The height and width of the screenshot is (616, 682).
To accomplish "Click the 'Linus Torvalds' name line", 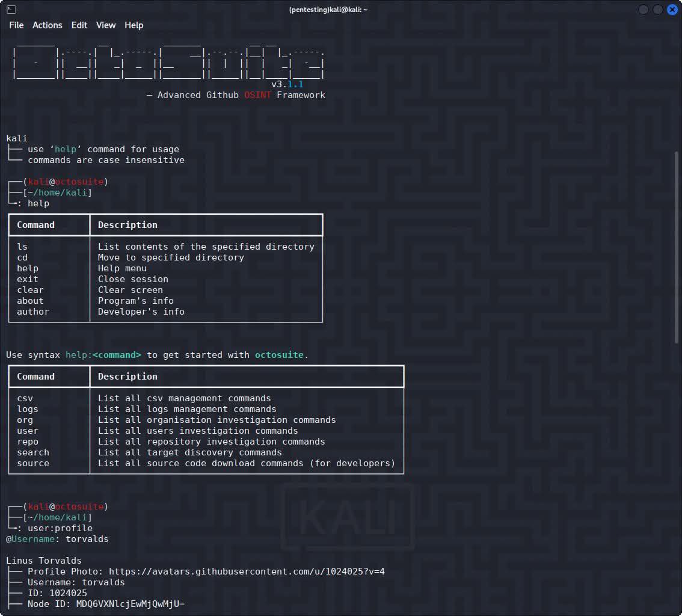I will pyautogui.click(x=43, y=561).
